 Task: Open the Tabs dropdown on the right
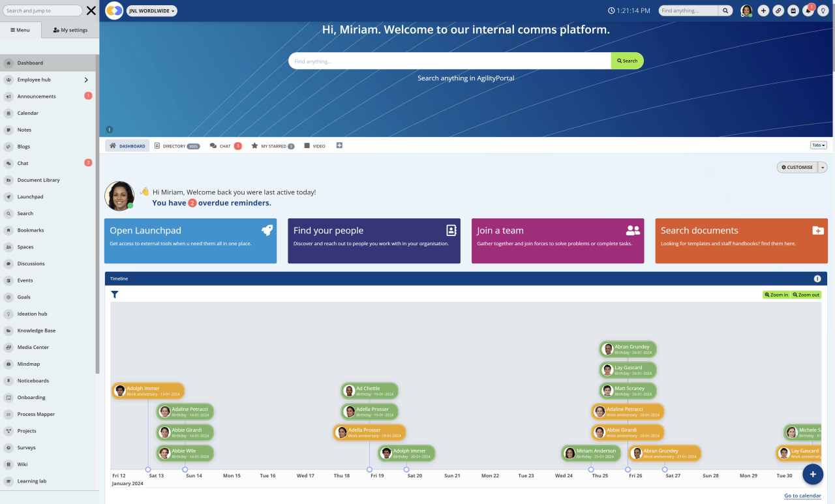(818, 145)
